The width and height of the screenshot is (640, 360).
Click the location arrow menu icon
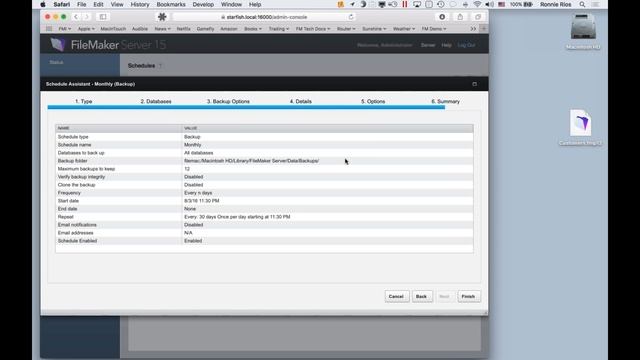(x=352, y=4)
